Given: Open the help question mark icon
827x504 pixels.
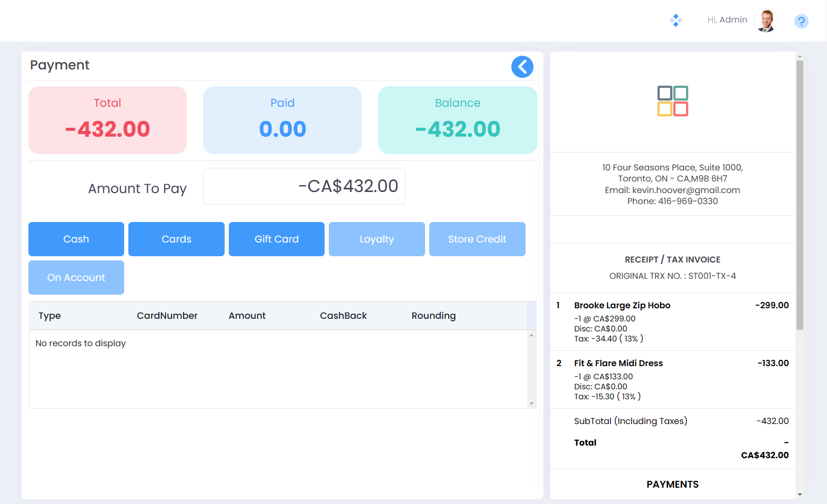Looking at the screenshot, I should [x=801, y=21].
